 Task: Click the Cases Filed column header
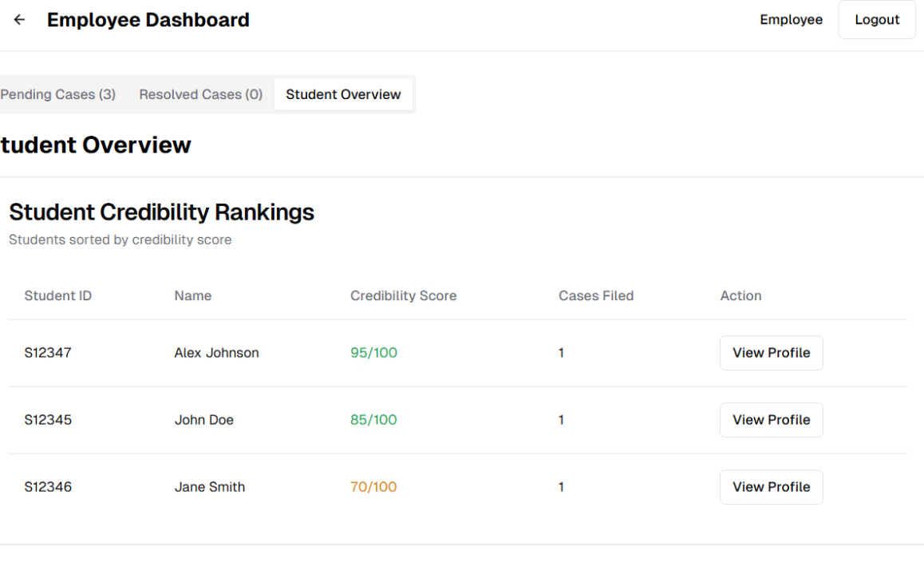pos(595,295)
